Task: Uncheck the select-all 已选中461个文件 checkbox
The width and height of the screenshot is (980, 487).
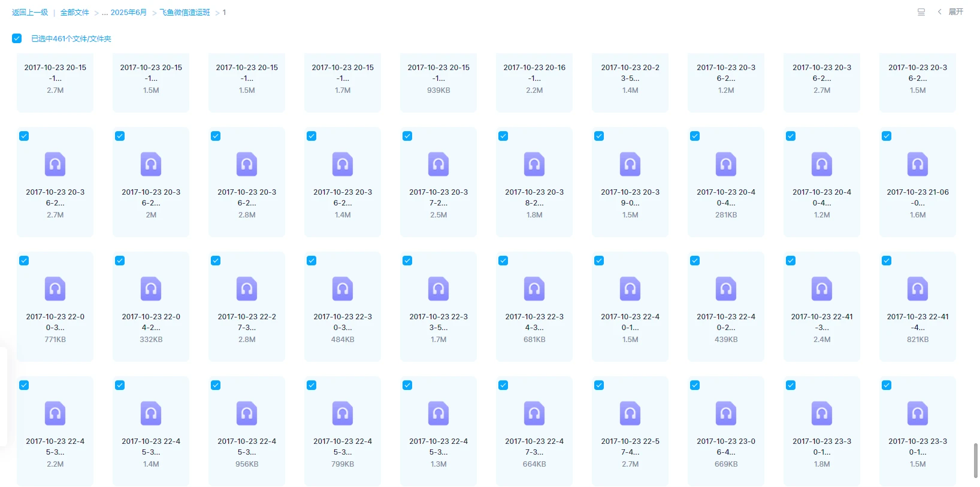Action: tap(17, 38)
